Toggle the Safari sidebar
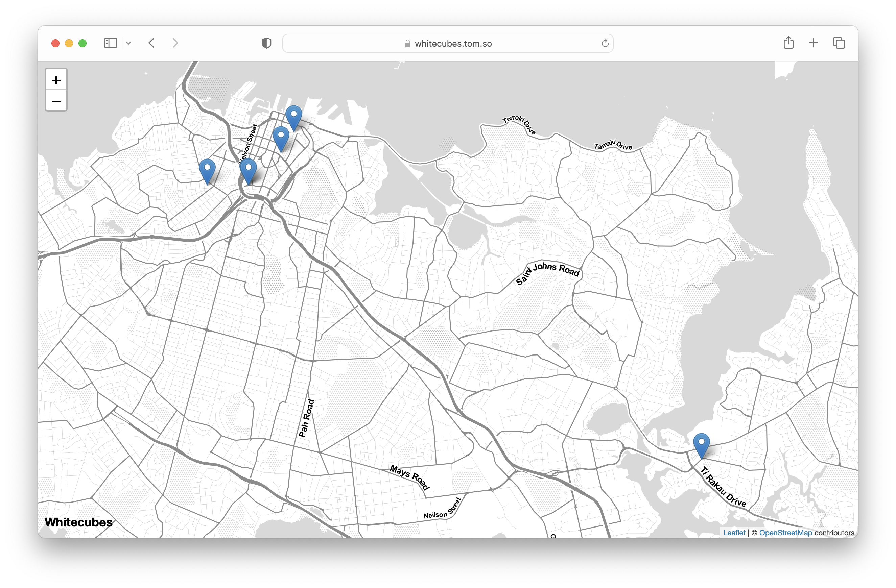Image resolution: width=896 pixels, height=588 pixels. 110,43
